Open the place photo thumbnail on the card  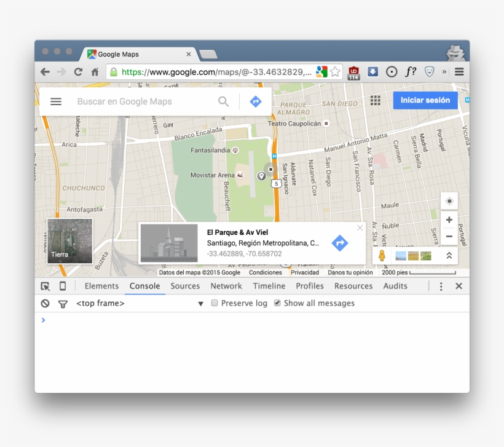click(169, 243)
